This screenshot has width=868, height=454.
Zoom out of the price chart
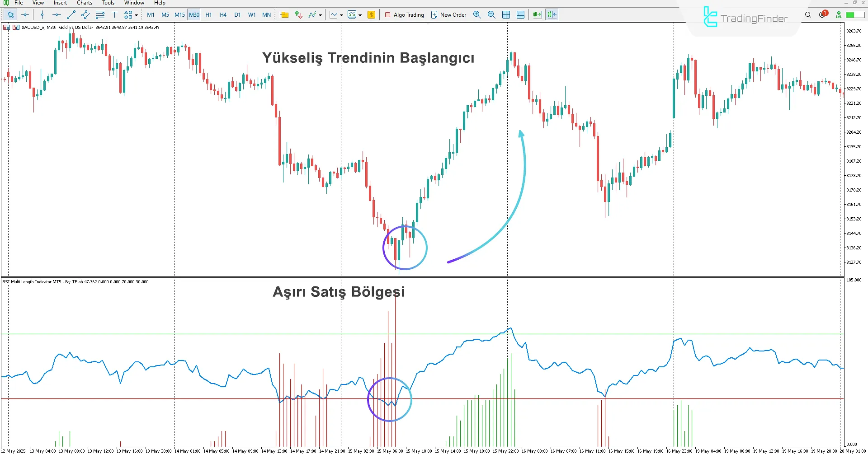pos(491,14)
